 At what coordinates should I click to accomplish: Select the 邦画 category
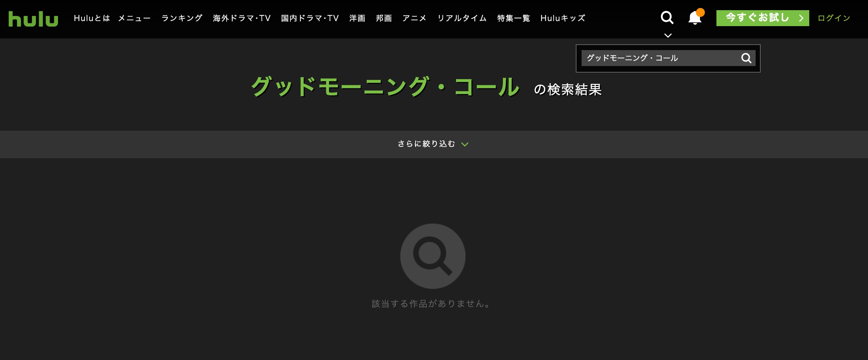384,18
